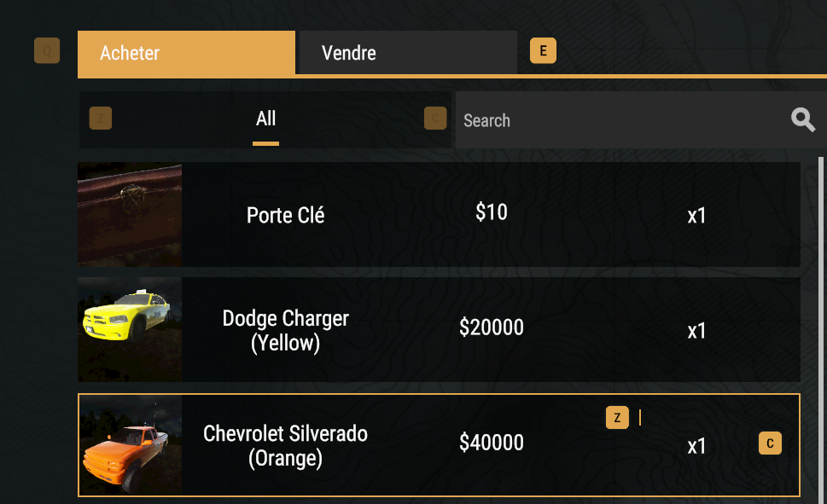The image size is (827, 504).
Task: Click the dim C key icon beside All
Action: [x=435, y=119]
